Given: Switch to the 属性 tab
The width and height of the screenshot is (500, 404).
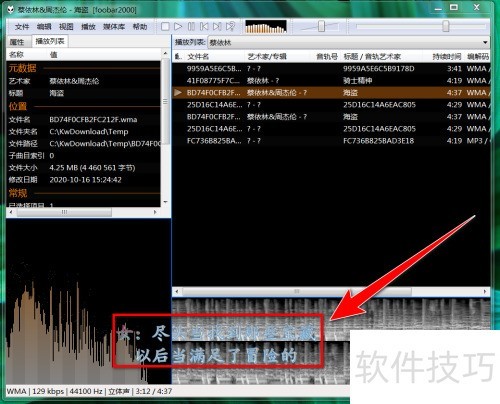Looking at the screenshot, I should [x=17, y=42].
